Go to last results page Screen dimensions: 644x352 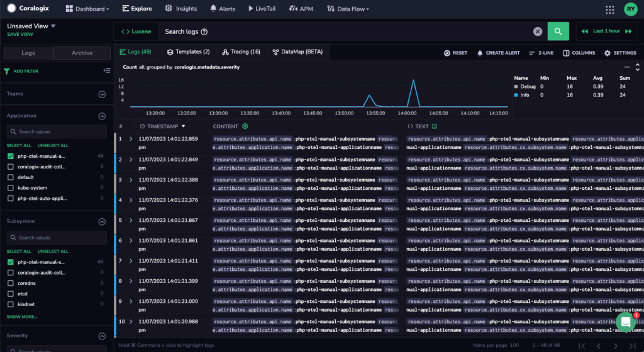[x=633, y=346]
